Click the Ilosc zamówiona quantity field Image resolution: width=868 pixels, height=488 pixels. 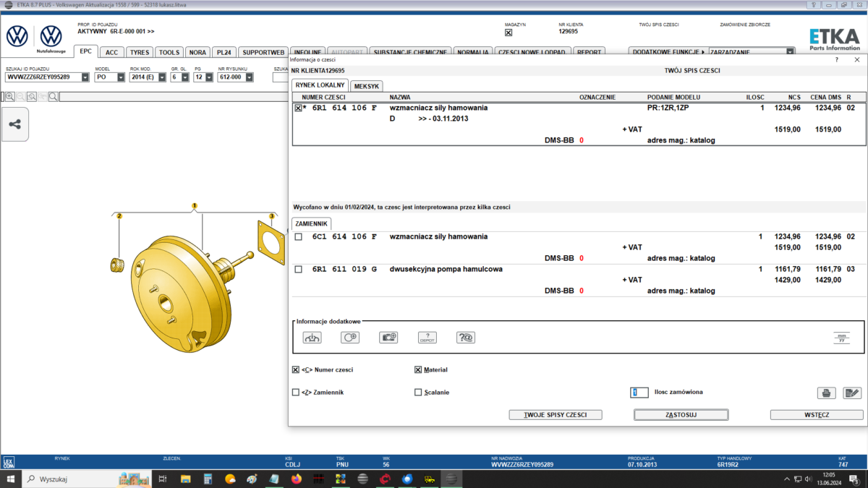pyautogui.click(x=639, y=392)
